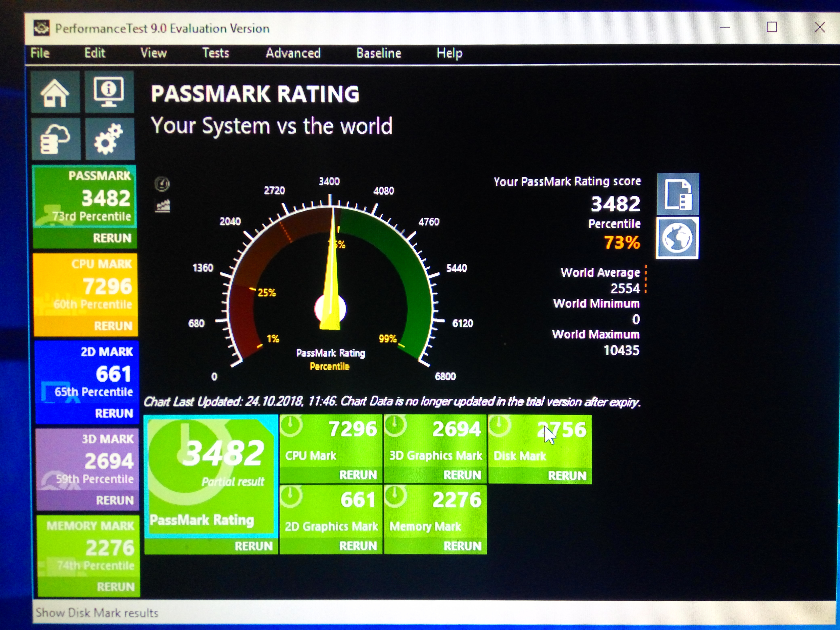Screen dimensions: 840x630
Task: Open the Tests menu
Action: pyautogui.click(x=215, y=53)
